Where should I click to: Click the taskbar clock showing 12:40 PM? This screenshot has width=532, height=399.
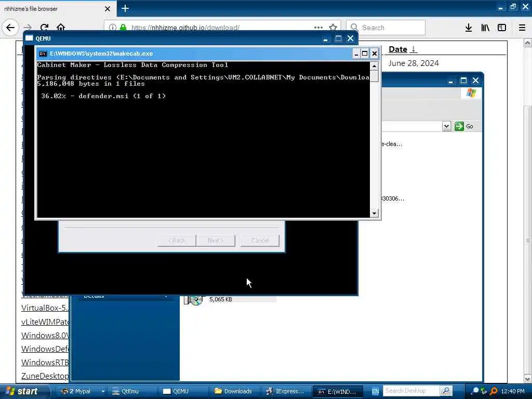[513, 391]
